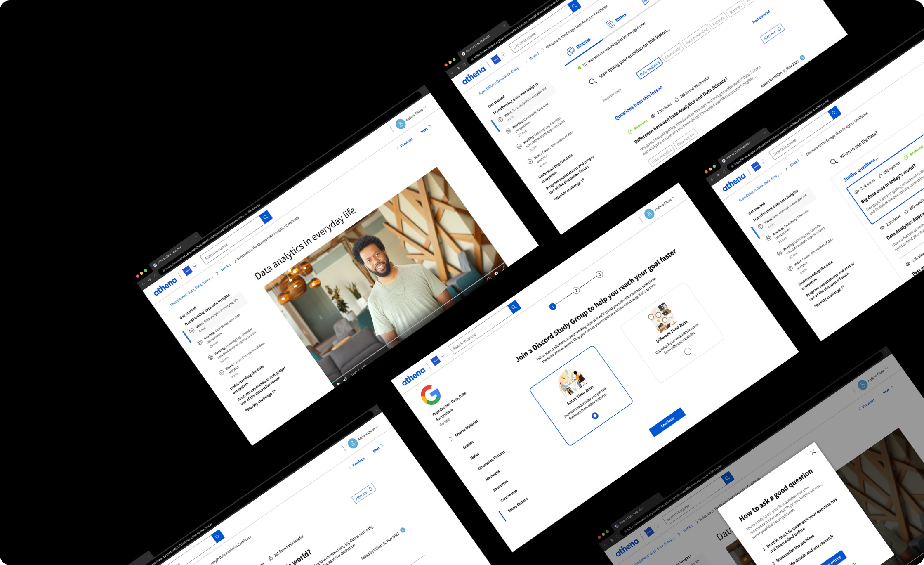Click the play button on the lesson video player
The height and width of the screenshot is (565, 924).
338,384
